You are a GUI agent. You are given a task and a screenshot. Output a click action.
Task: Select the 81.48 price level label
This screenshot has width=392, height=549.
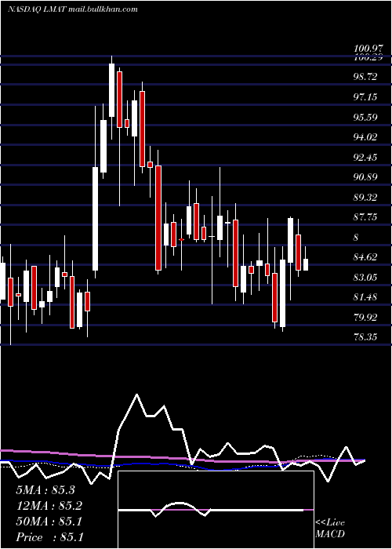pyautogui.click(x=366, y=297)
